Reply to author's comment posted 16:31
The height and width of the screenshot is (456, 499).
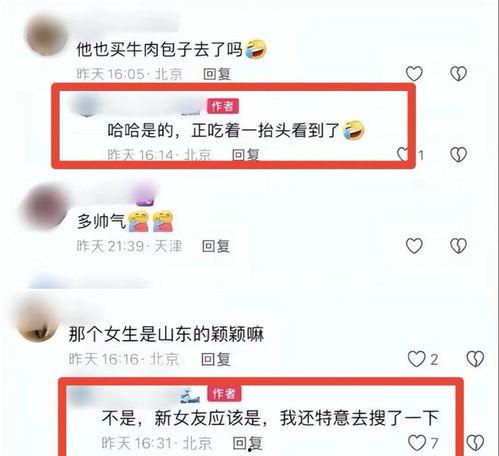coord(247,443)
